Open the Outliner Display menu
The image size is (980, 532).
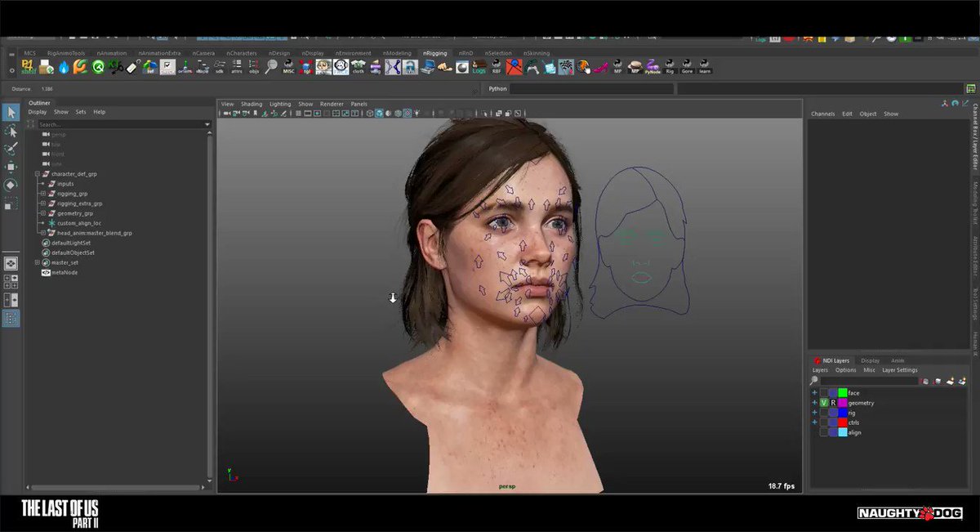click(38, 112)
